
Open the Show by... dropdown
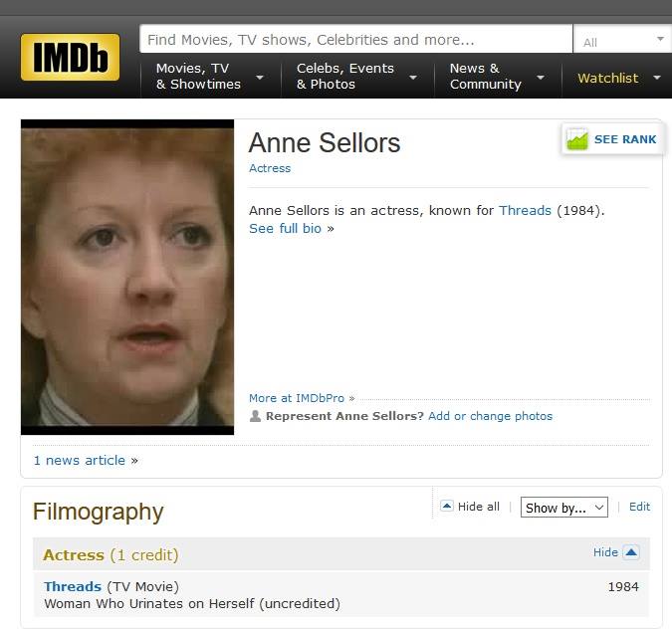(564, 508)
